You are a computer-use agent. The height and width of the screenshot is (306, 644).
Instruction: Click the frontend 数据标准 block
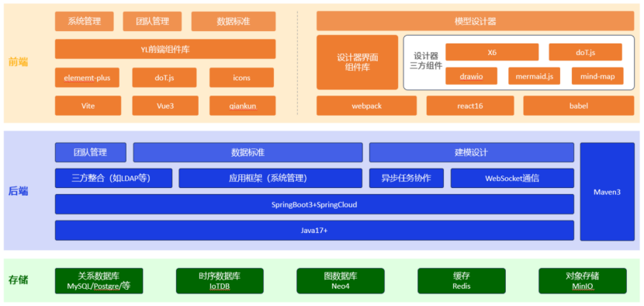(x=234, y=22)
